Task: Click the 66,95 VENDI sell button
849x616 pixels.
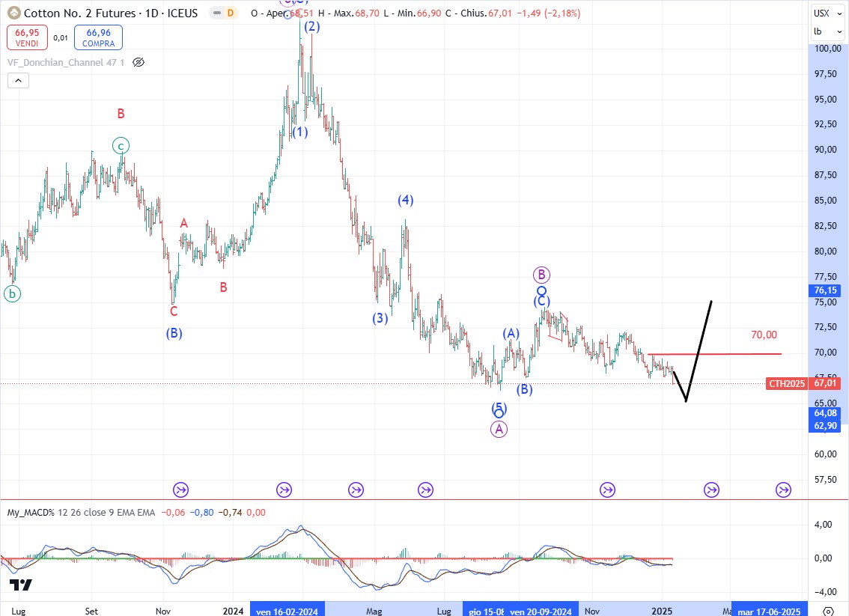Action: [27, 37]
